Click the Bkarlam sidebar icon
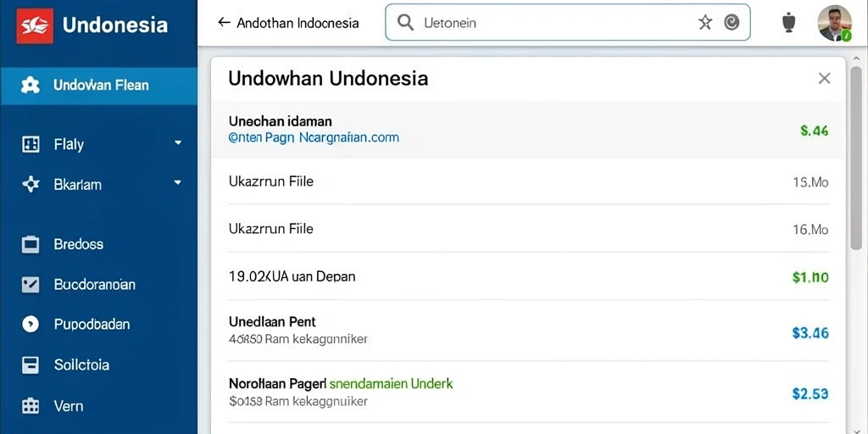868x434 pixels. pos(30,184)
